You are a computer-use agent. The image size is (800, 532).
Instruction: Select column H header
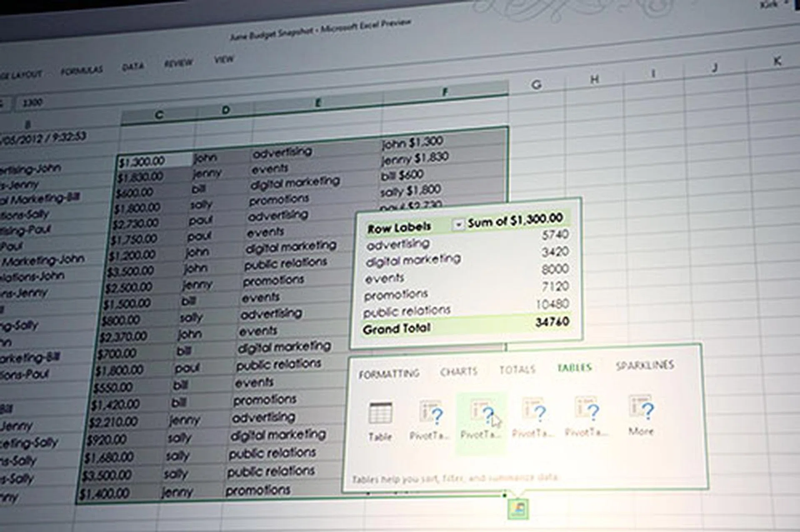pyautogui.click(x=595, y=79)
